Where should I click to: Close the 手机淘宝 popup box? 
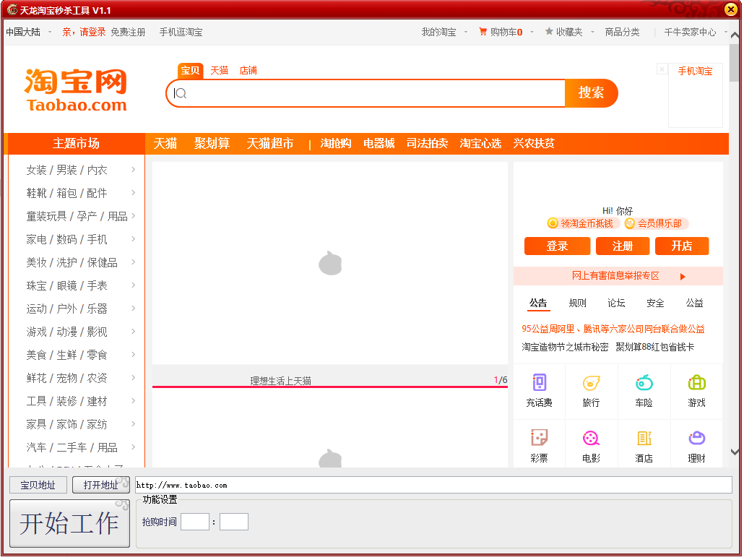[x=662, y=69]
